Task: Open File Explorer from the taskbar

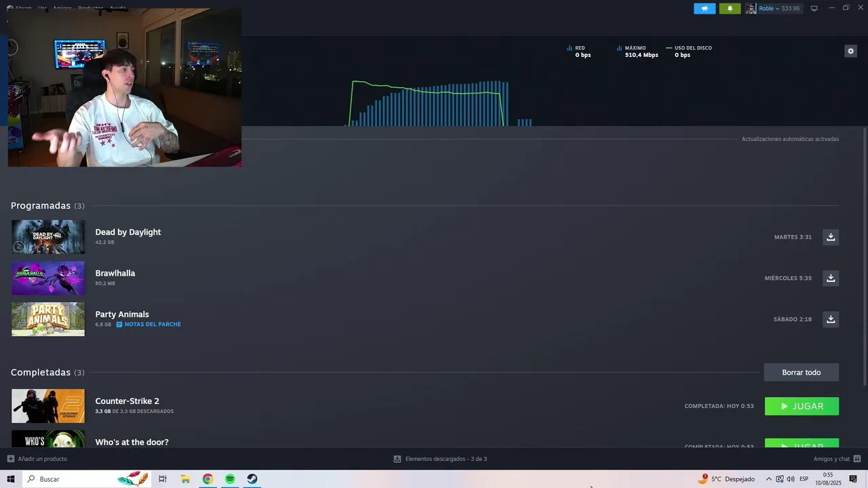Action: 185,479
